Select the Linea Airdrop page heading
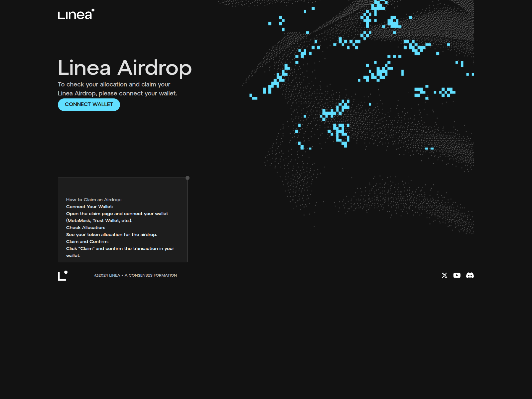Image resolution: width=532 pixels, height=399 pixels. pyautogui.click(x=125, y=68)
